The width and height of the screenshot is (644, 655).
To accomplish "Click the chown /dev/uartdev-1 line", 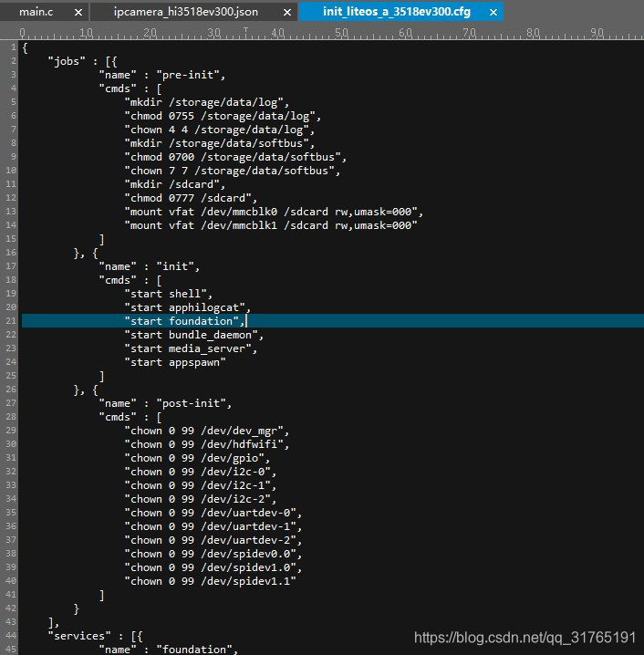I will coord(213,526).
